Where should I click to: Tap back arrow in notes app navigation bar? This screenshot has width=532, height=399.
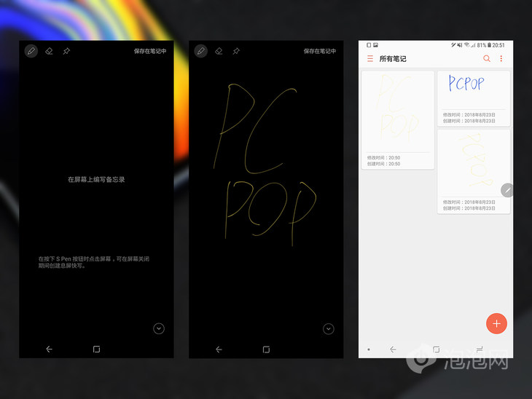393,349
